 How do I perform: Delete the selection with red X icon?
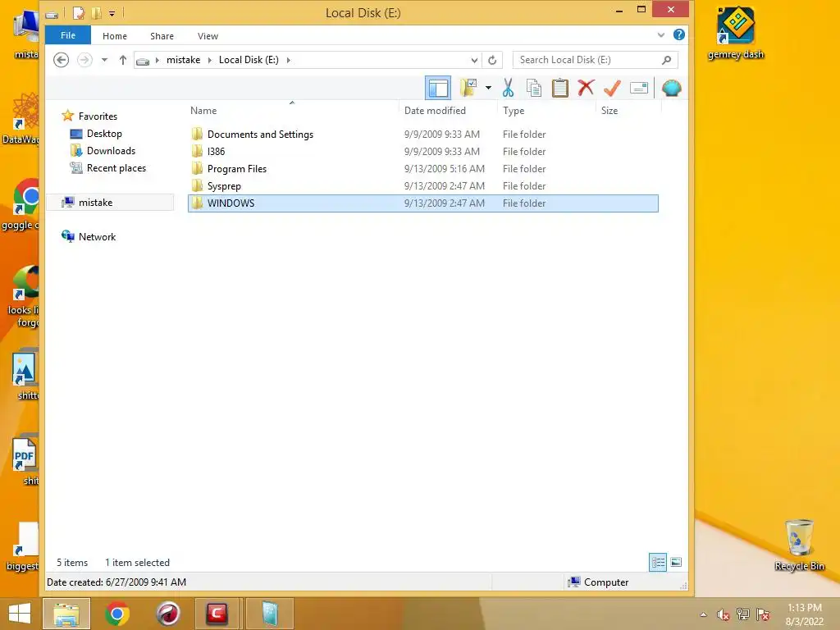[586, 87]
